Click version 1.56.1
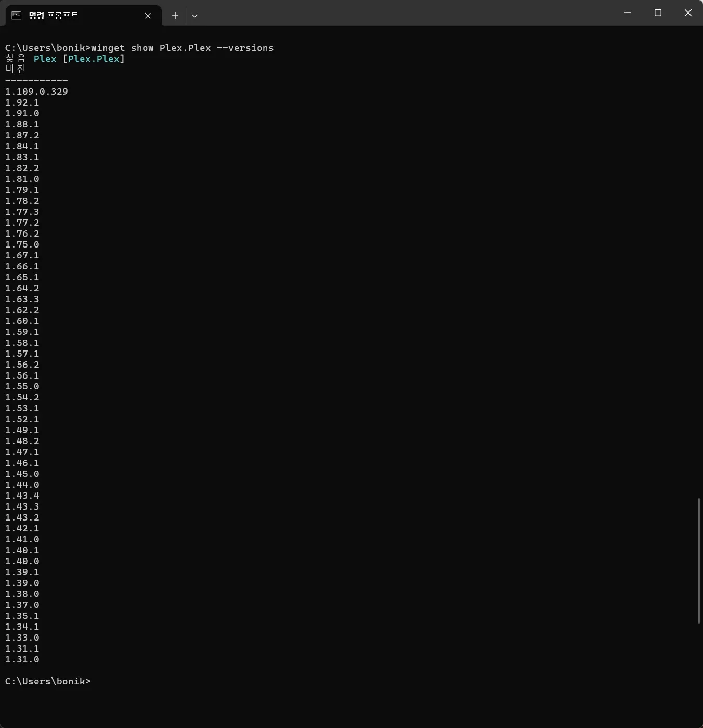Screen dimensions: 703x728 click(x=22, y=375)
